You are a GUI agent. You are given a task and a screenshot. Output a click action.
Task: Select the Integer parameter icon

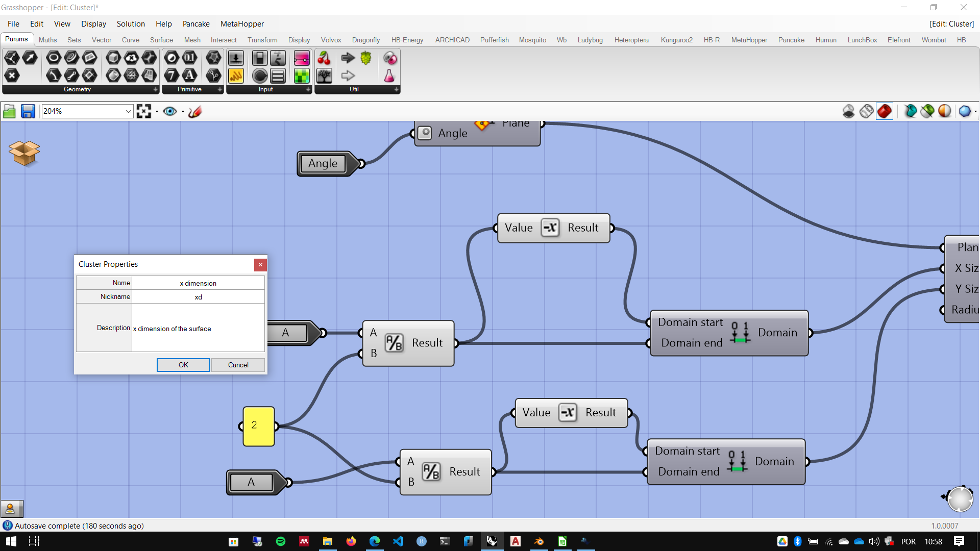pyautogui.click(x=171, y=76)
